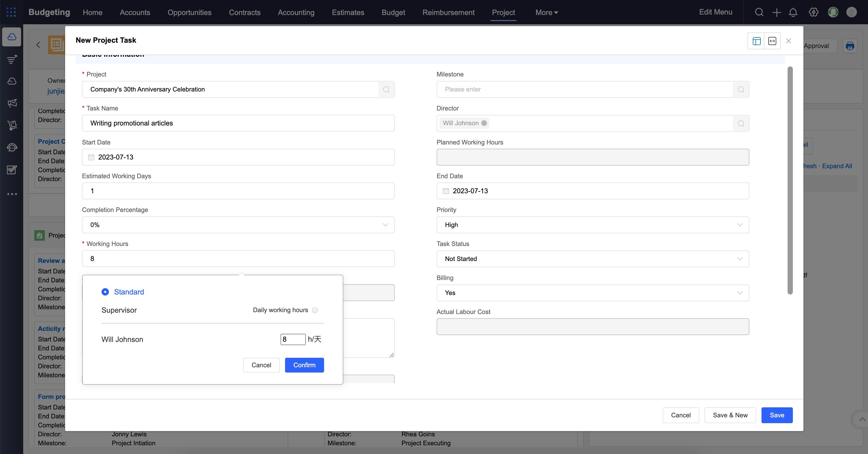Click the notifications bell icon
Screen dimensions: 868x454
coord(793,12)
